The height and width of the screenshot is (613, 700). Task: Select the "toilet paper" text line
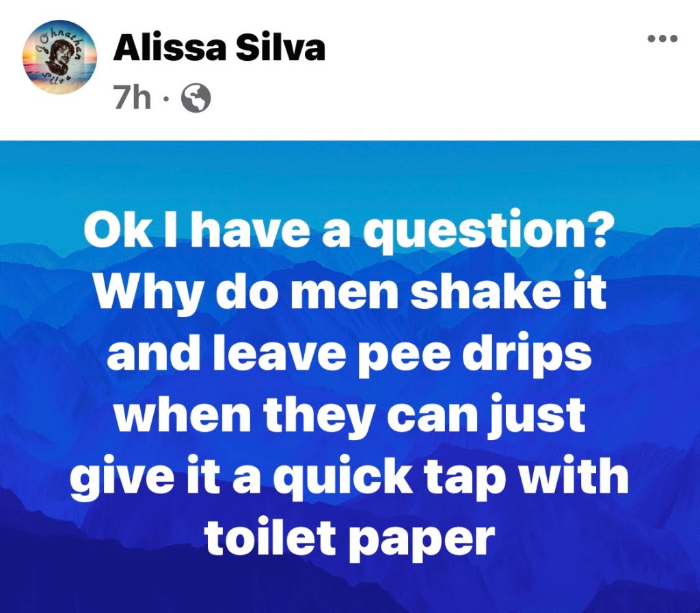pos(350,537)
